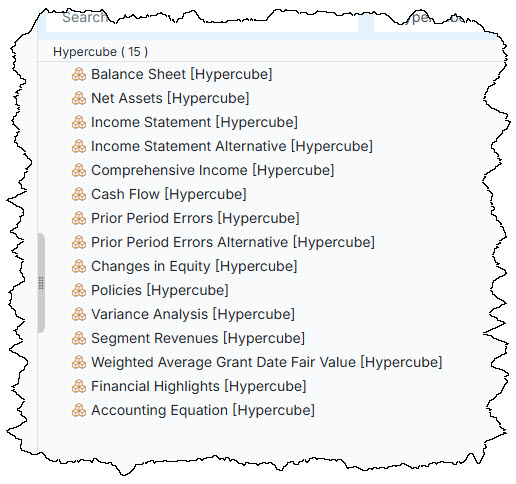Open Prior Period Errors Alternative [Hypercube]
This screenshot has width=516, height=484.
pyautogui.click(x=233, y=242)
